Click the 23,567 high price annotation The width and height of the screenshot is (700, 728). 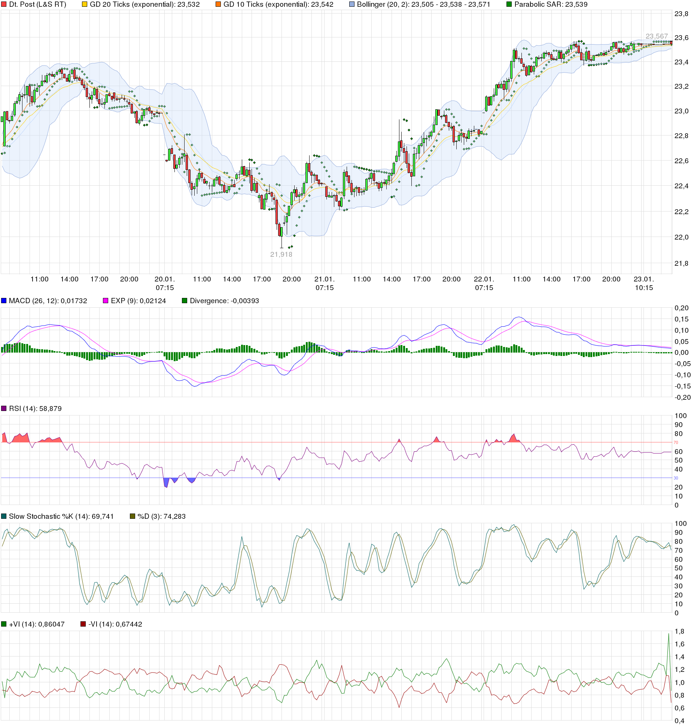pos(657,36)
